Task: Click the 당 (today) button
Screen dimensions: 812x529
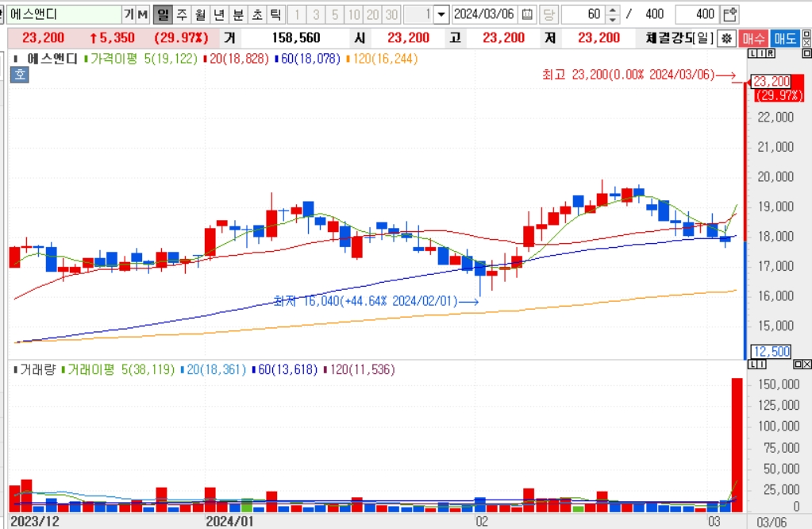Action: click(x=548, y=14)
